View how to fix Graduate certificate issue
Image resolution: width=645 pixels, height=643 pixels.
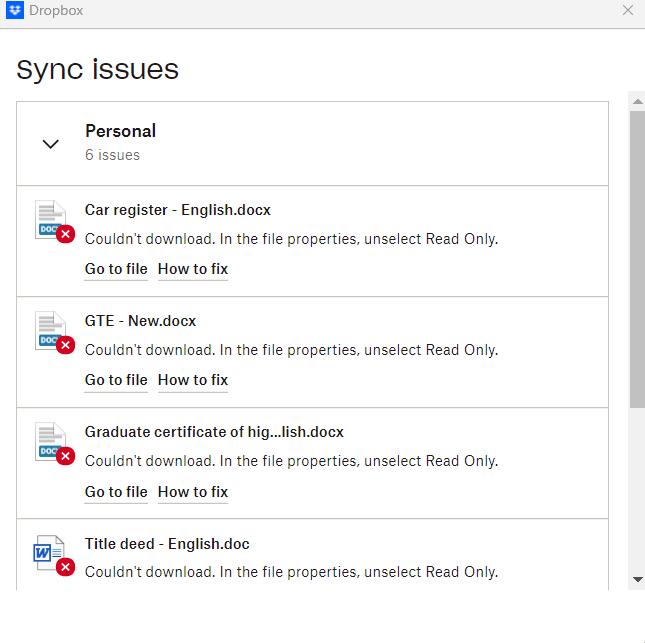pos(193,491)
